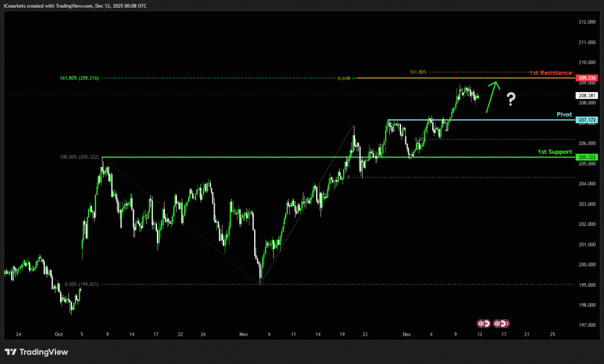Click the Pivot text label

click(x=564, y=114)
